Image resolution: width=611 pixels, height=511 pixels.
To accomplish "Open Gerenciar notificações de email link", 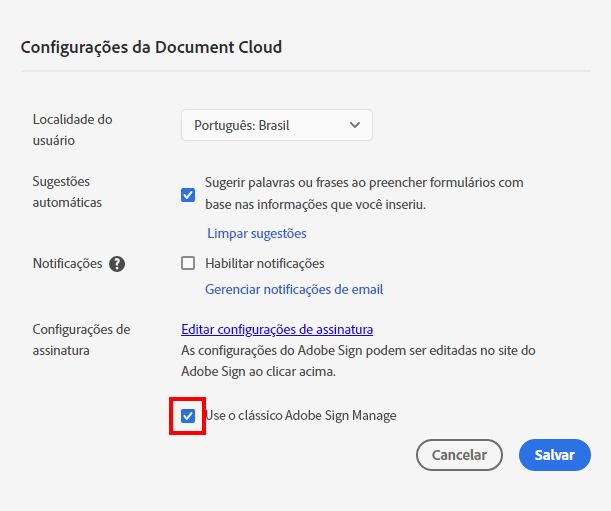I will tap(294, 289).
